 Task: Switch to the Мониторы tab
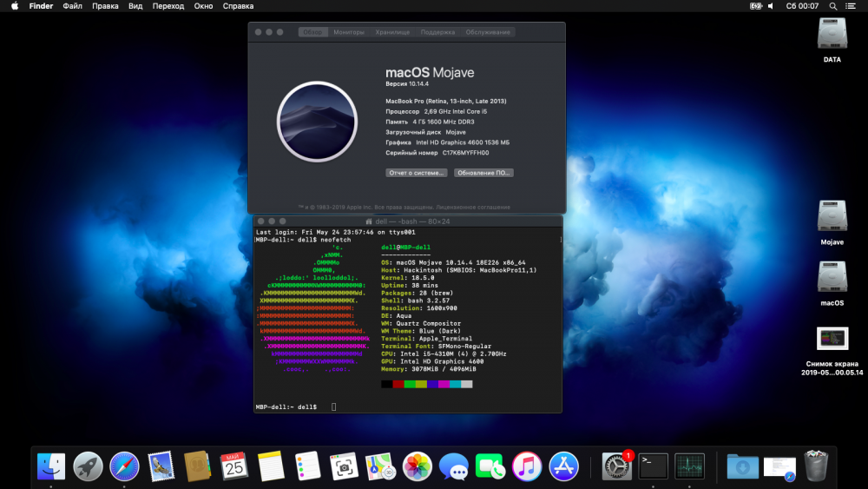(349, 32)
